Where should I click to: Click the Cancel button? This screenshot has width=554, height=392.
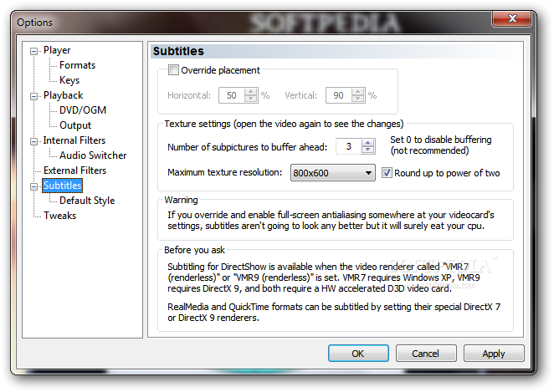[426, 354]
